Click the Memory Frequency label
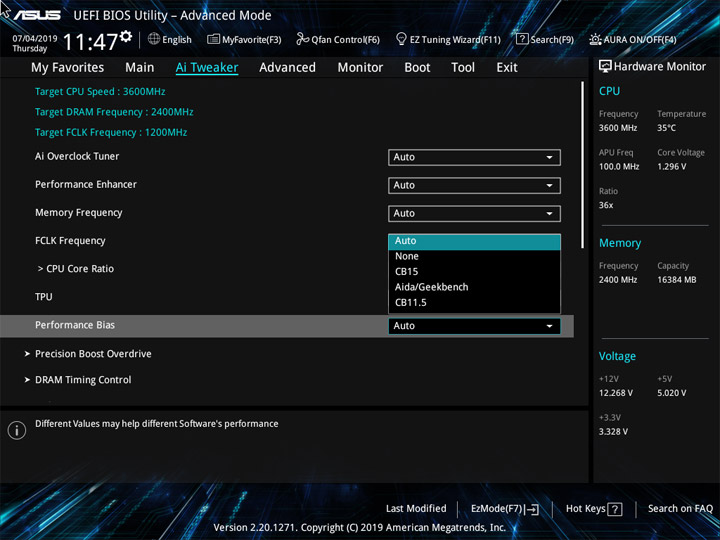The width and height of the screenshot is (720, 540). click(x=79, y=213)
